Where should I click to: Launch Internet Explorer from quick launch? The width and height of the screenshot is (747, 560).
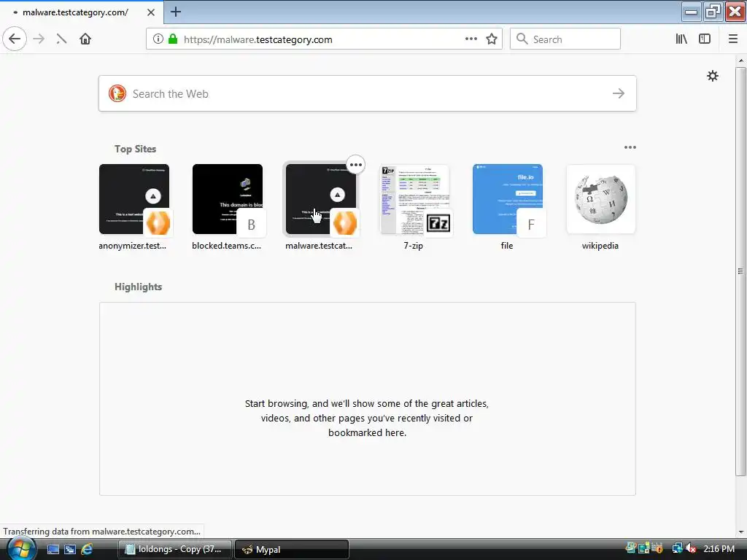tap(87, 549)
